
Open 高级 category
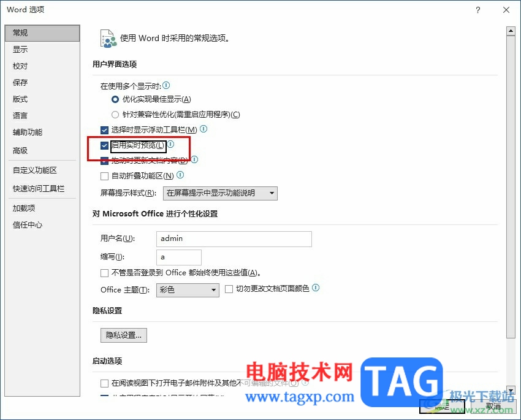click(42, 150)
